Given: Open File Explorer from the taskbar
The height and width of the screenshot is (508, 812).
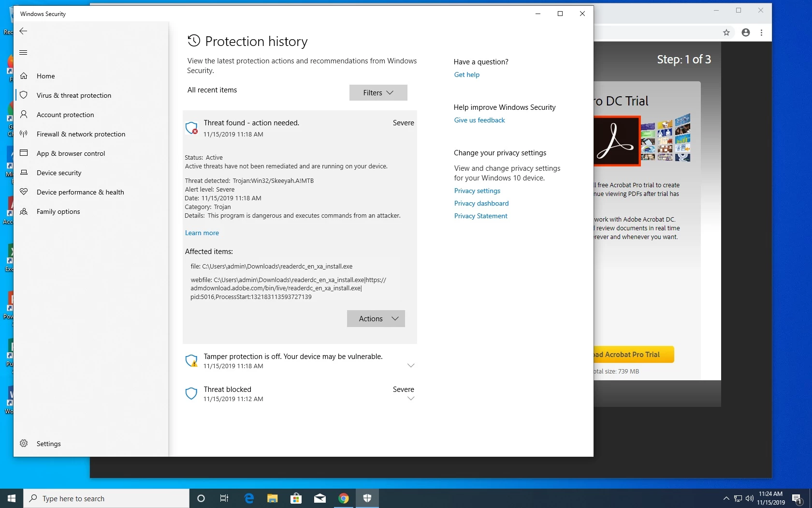Looking at the screenshot, I should point(273,498).
